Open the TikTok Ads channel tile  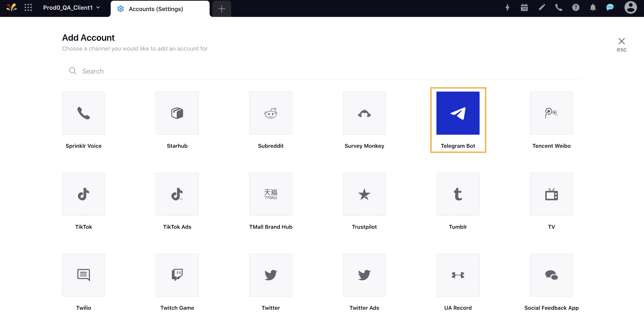point(177,194)
